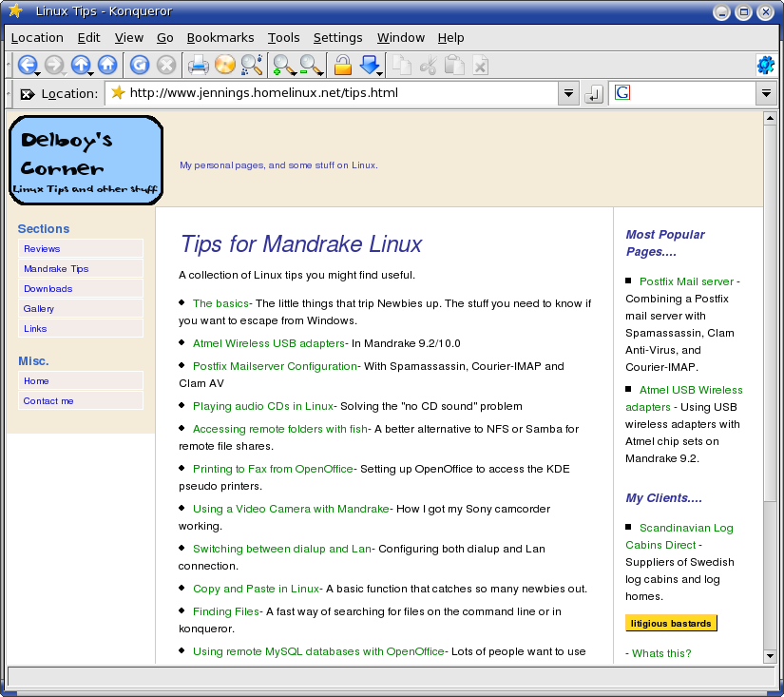Expand the Zoom out dropdown arrow
The width and height of the screenshot is (784, 697).
coord(320,74)
